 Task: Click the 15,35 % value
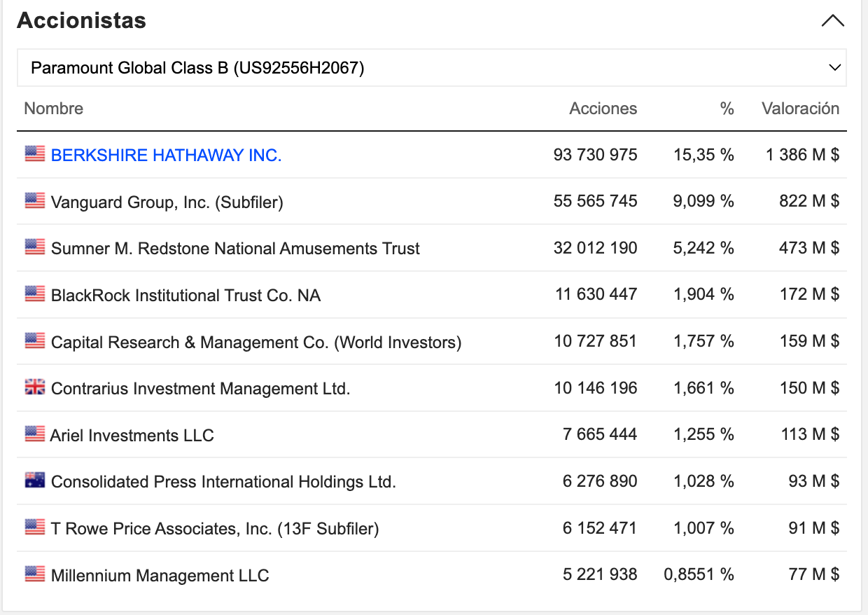point(703,155)
